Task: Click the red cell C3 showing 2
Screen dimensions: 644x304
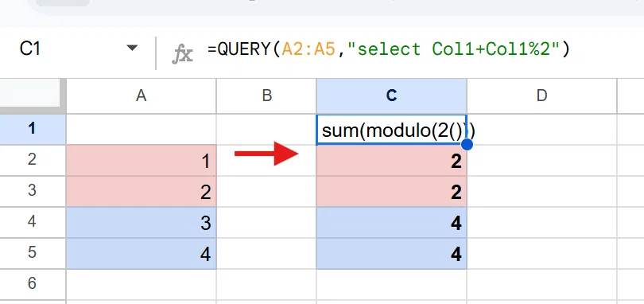Action: [x=391, y=191]
